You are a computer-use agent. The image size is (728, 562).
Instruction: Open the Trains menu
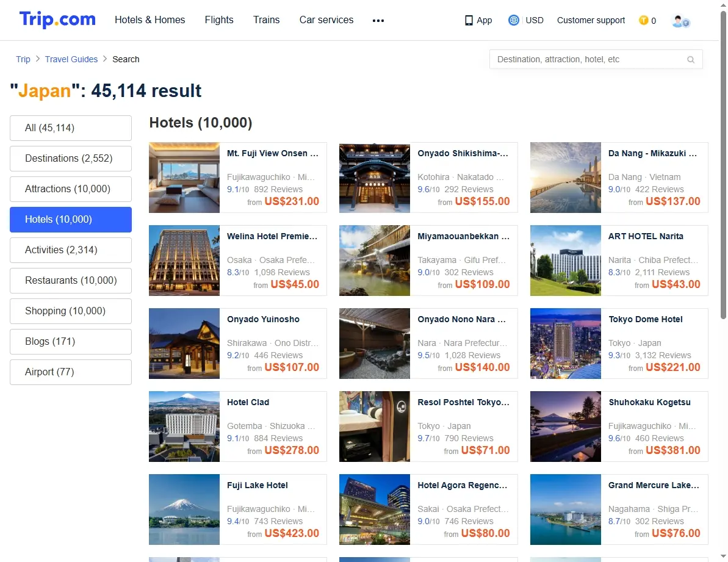tap(266, 20)
